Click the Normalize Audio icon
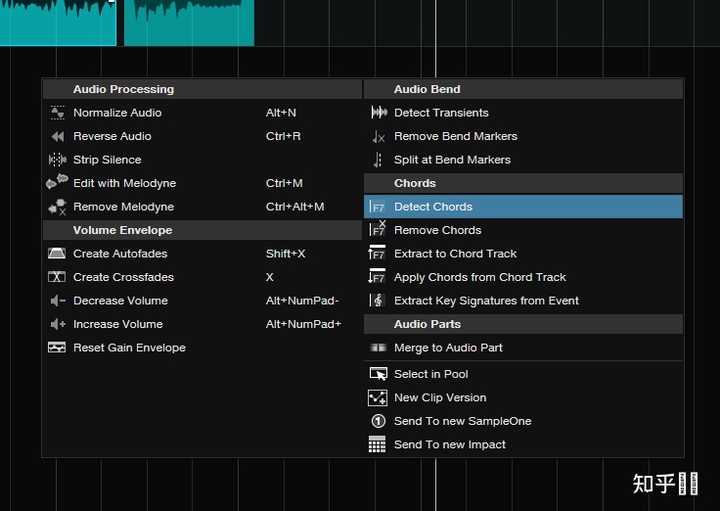The width and height of the screenshot is (720, 511). (x=57, y=113)
